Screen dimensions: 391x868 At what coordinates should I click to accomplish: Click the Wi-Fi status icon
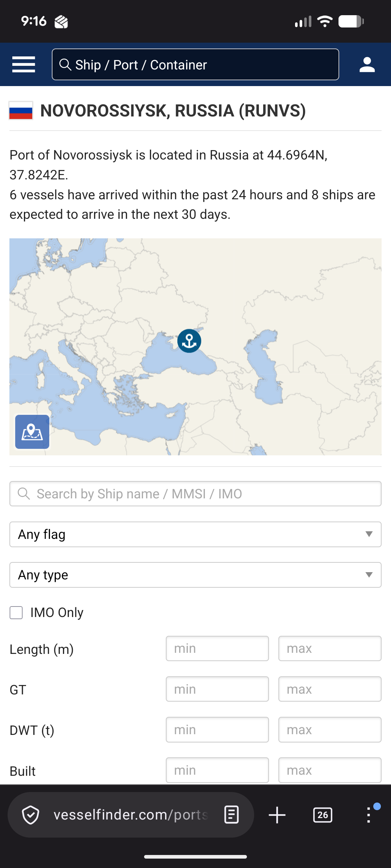(325, 21)
